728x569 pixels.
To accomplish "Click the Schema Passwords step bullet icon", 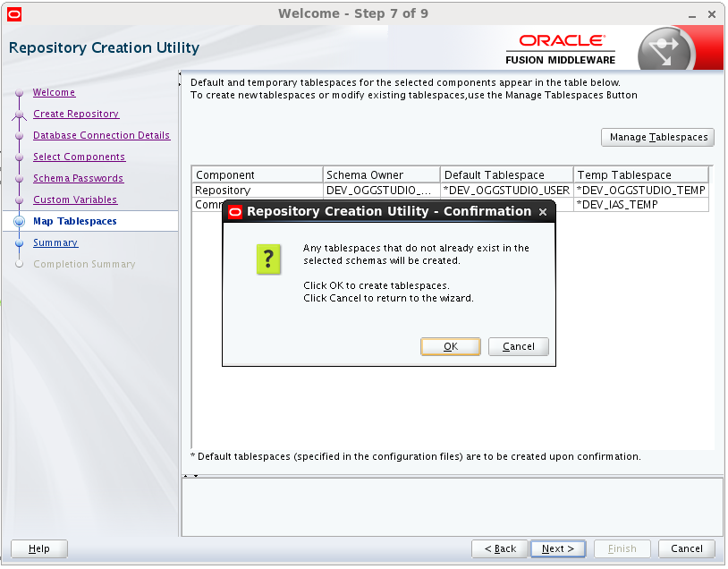I will tap(19, 178).
